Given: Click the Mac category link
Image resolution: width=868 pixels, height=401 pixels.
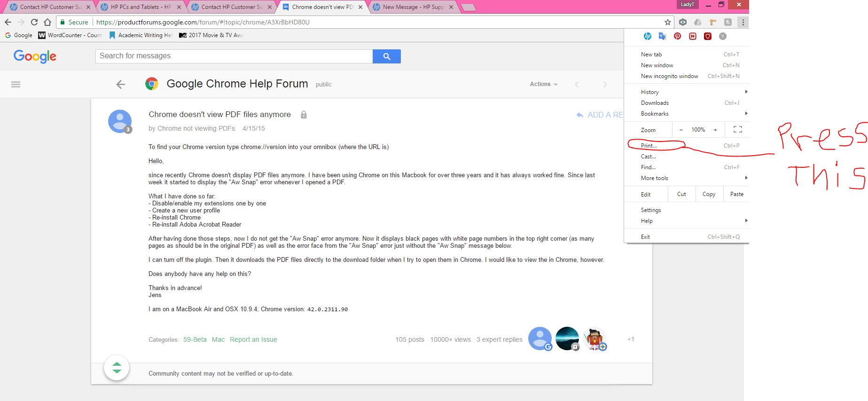Looking at the screenshot, I should tap(218, 339).
